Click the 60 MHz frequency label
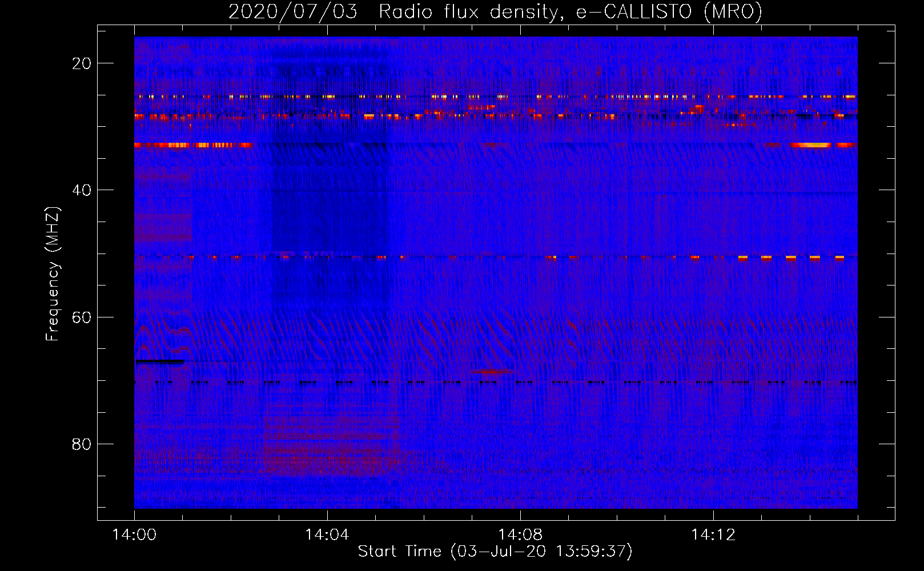This screenshot has width=924, height=571. pyautogui.click(x=82, y=317)
